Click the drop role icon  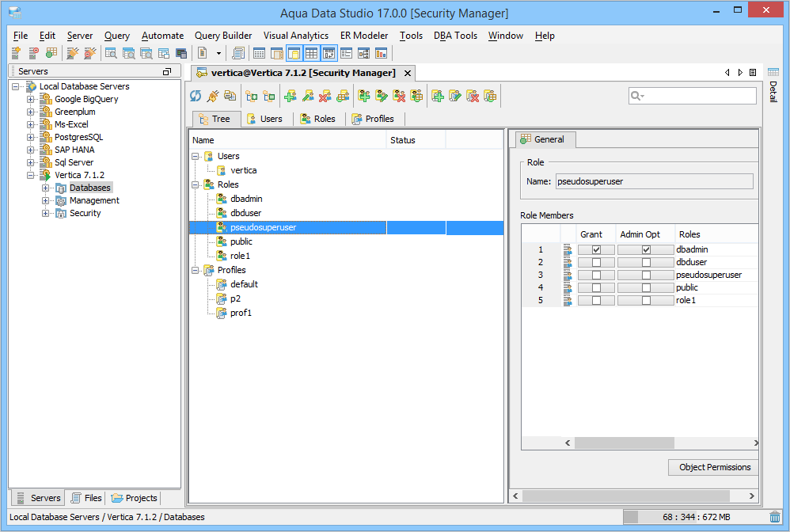[398, 96]
